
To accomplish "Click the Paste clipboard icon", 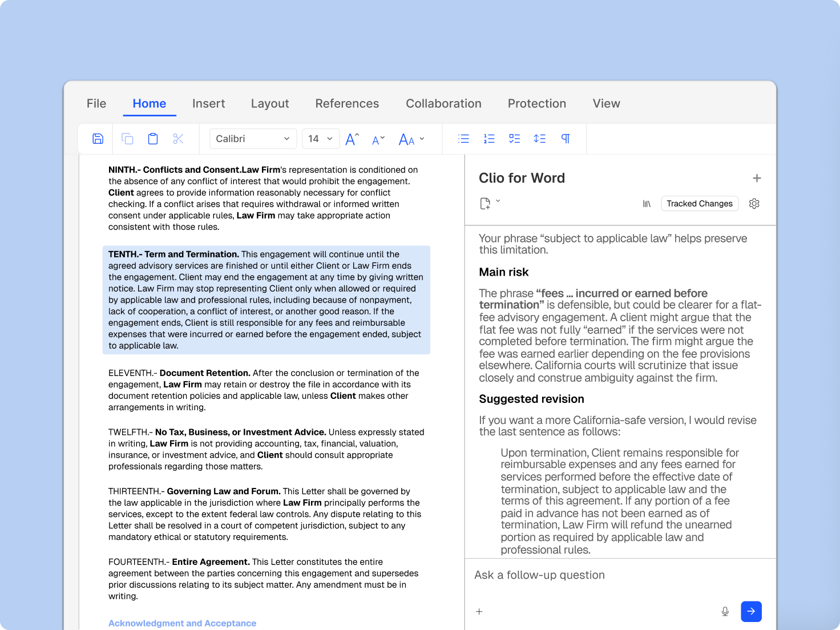I will [153, 139].
